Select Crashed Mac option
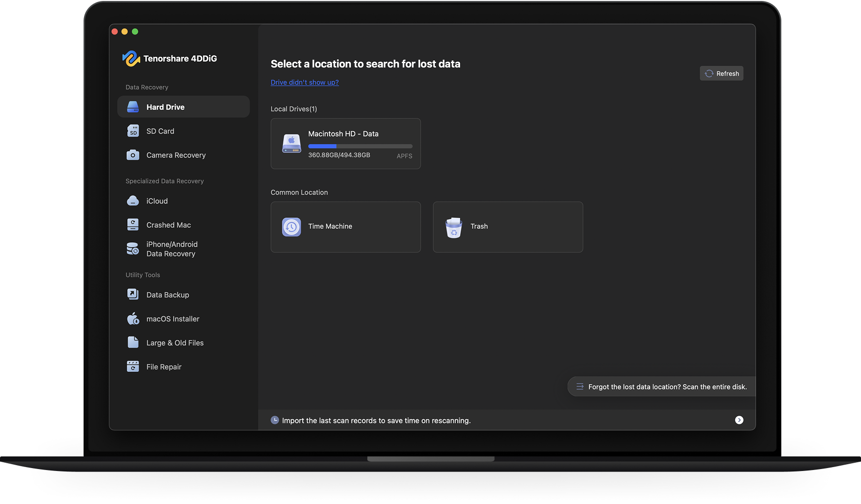Viewport: 861px width, 504px height. [x=184, y=225]
